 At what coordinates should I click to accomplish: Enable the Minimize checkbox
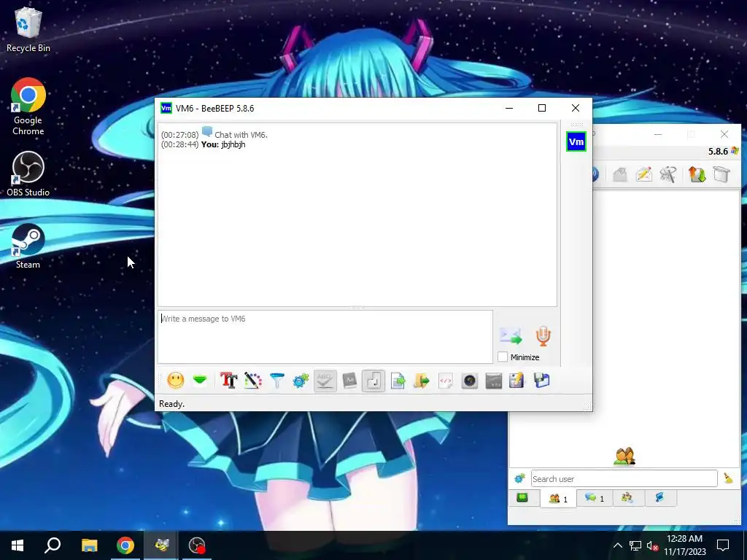coord(502,357)
